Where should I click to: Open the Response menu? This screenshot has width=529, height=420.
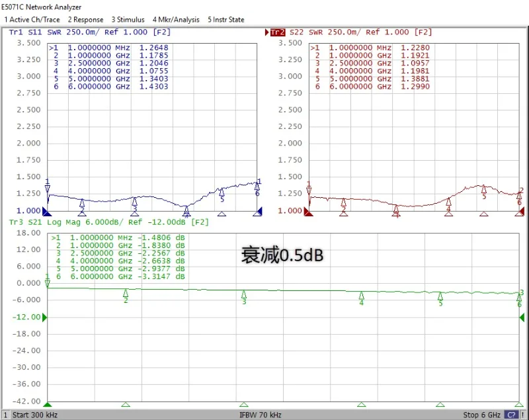tap(86, 20)
